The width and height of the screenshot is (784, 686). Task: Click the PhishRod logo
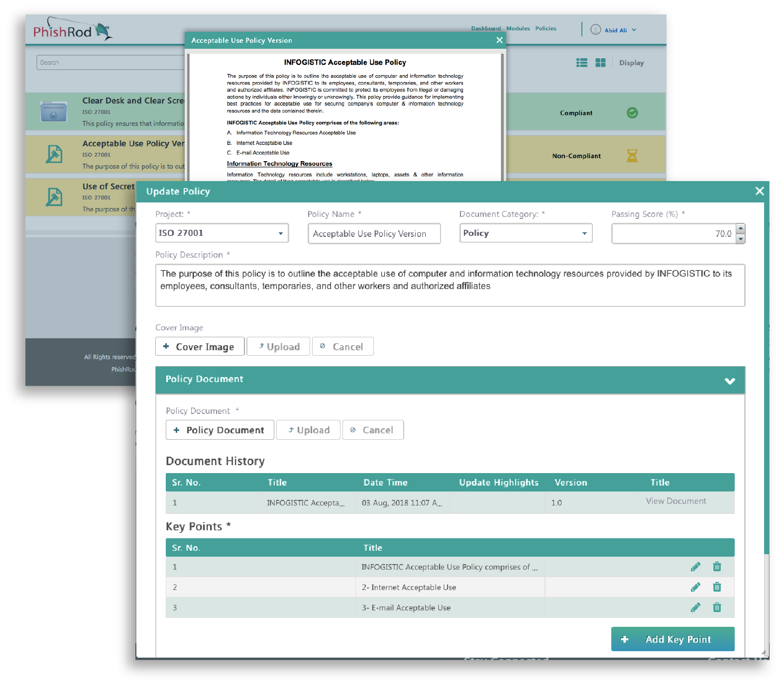coord(73,29)
